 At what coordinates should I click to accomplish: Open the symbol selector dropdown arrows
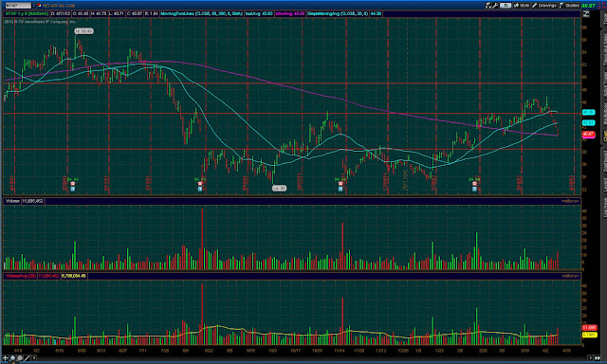(34, 6)
